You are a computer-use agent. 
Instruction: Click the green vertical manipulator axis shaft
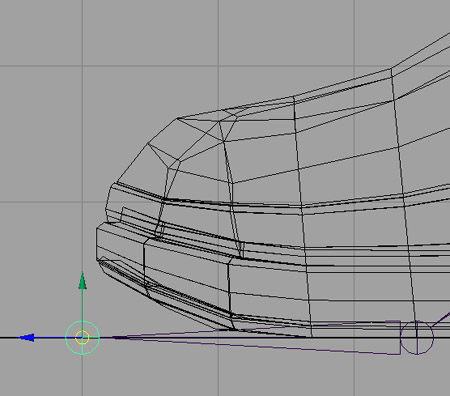click(82, 305)
